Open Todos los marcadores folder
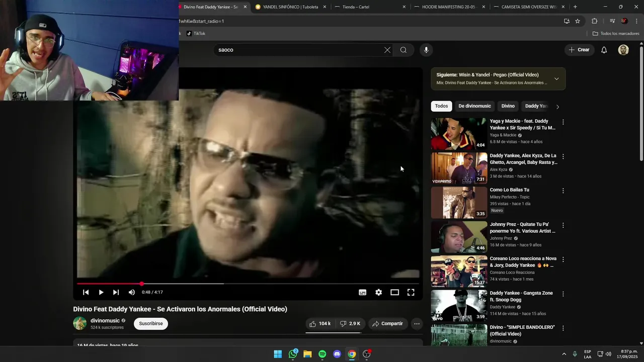The height and width of the screenshot is (362, 644). 616,34
